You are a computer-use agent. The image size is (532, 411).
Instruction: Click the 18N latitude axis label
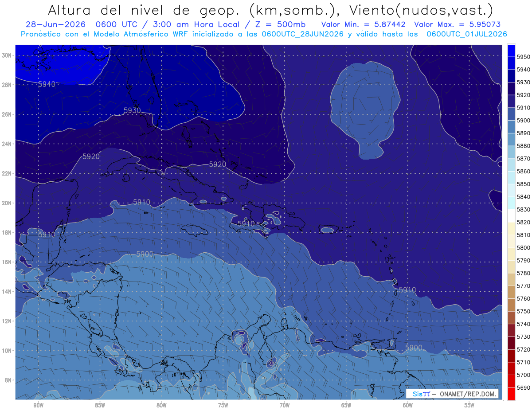click(x=6, y=233)
